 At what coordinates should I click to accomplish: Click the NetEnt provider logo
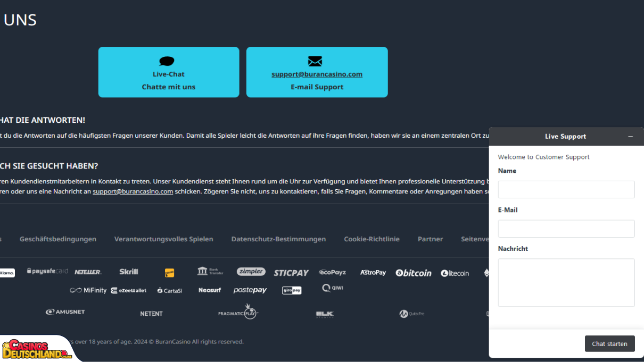[151, 314]
